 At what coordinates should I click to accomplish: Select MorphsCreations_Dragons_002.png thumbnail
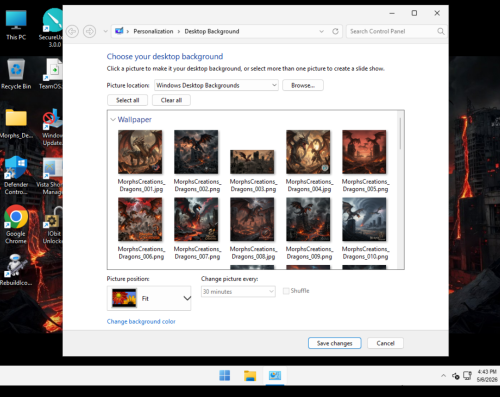tap(196, 152)
